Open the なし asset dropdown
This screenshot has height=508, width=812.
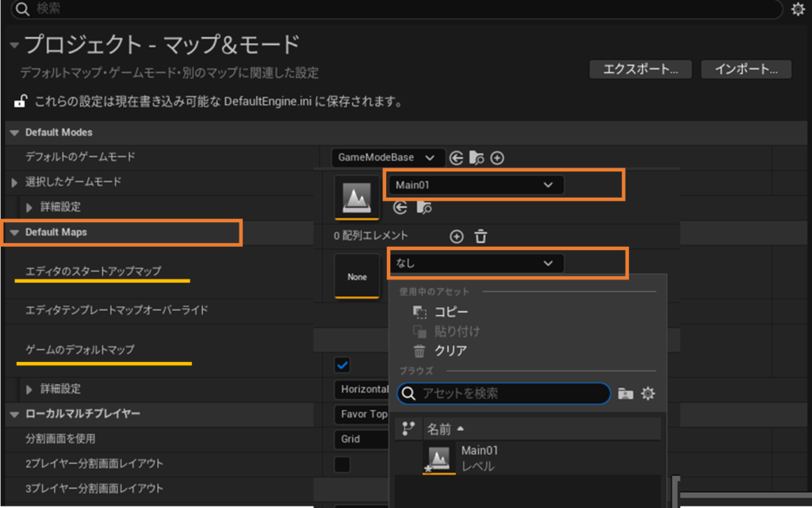(x=476, y=264)
